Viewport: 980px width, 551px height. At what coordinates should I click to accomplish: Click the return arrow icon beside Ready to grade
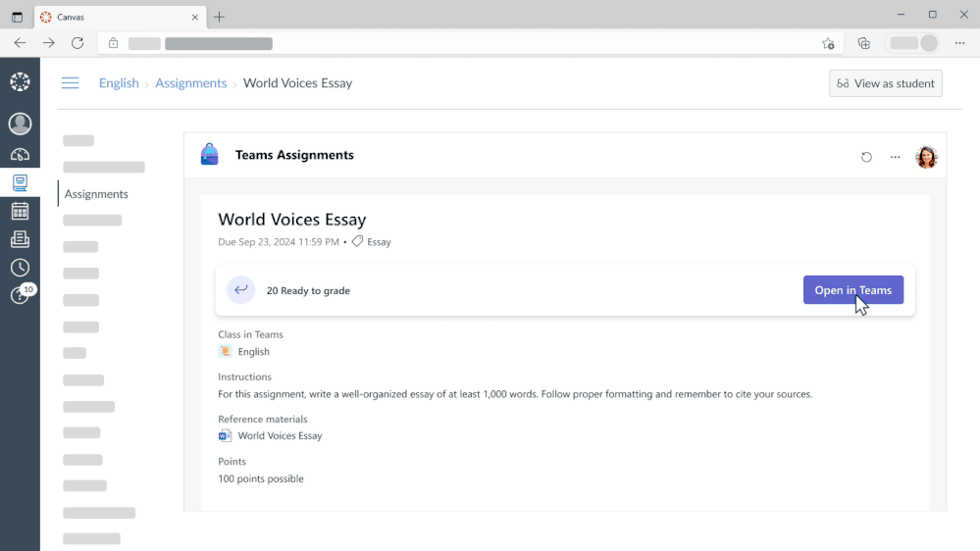click(240, 290)
